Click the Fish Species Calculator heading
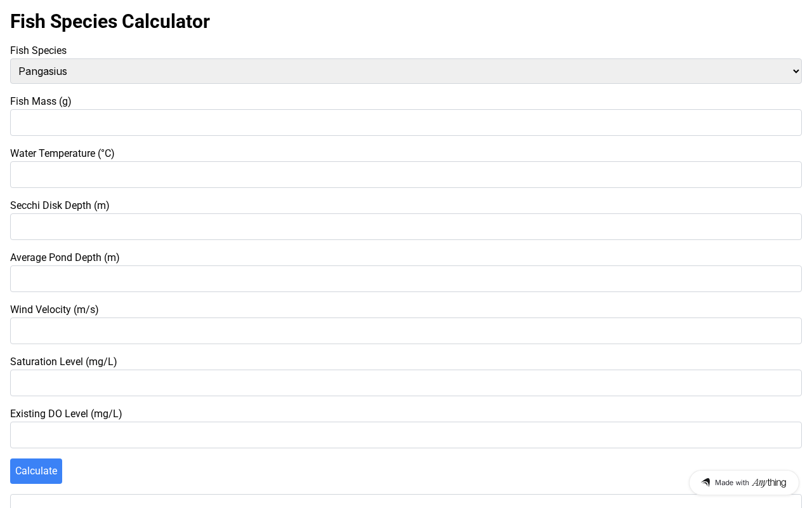812x508 pixels. coord(110,22)
